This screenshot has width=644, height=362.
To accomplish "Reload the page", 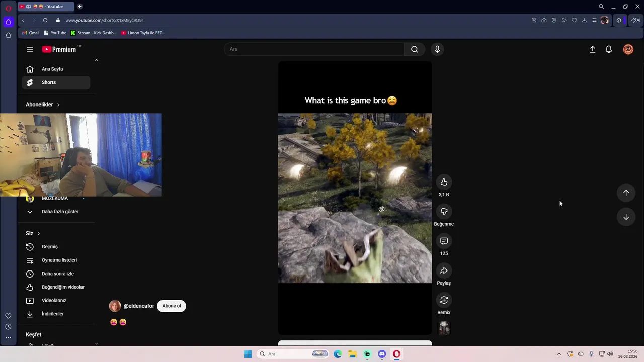I will pos(45,20).
